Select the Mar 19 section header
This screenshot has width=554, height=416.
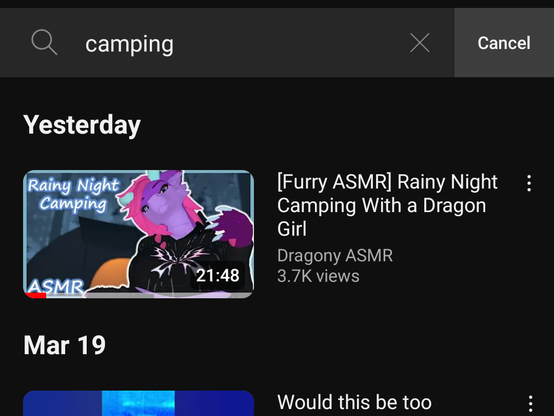[x=65, y=345]
